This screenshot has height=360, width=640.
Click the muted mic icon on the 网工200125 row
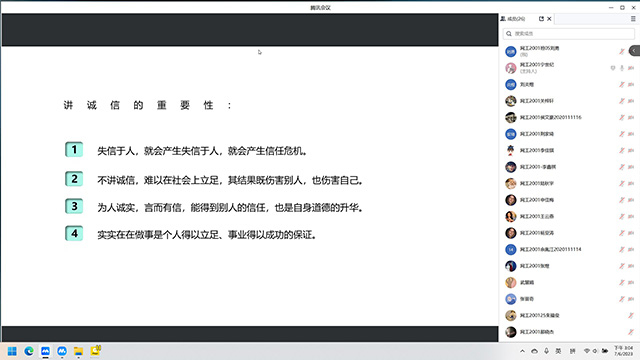point(631,316)
